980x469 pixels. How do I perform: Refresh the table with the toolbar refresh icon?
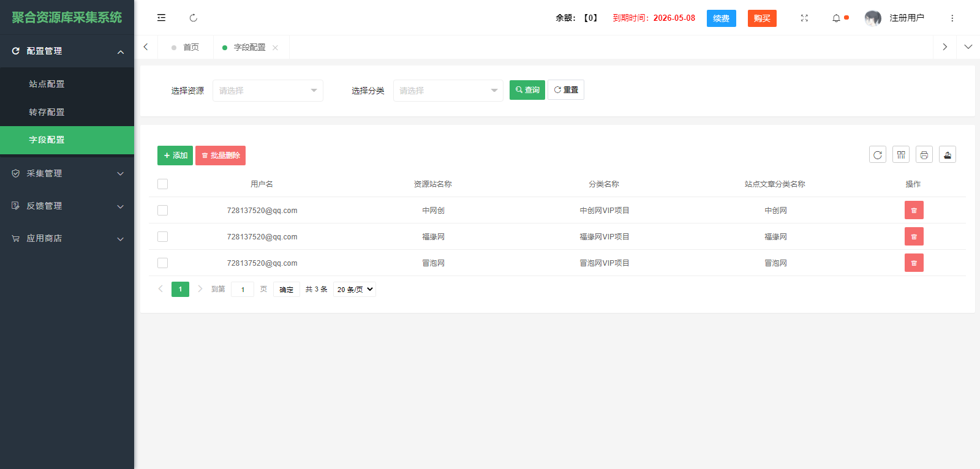point(878,155)
